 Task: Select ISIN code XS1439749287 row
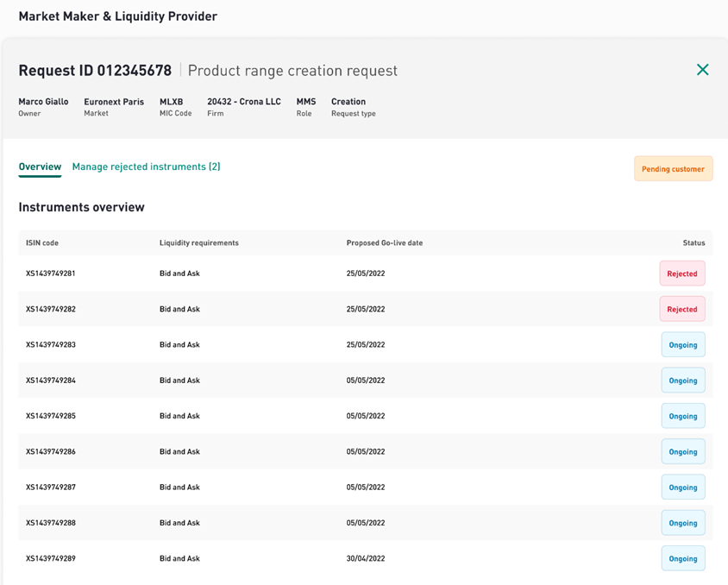pyautogui.click(x=51, y=487)
